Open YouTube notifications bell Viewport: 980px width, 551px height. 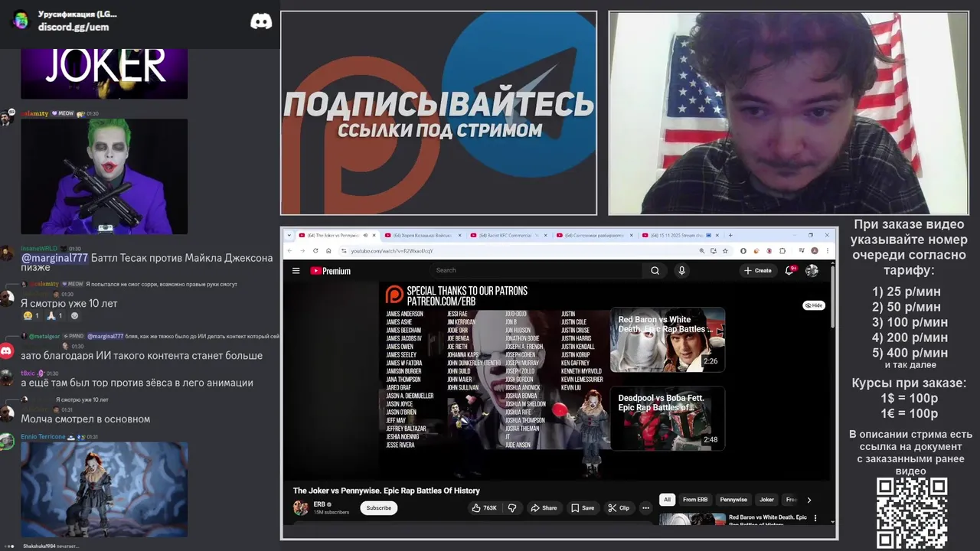click(789, 270)
